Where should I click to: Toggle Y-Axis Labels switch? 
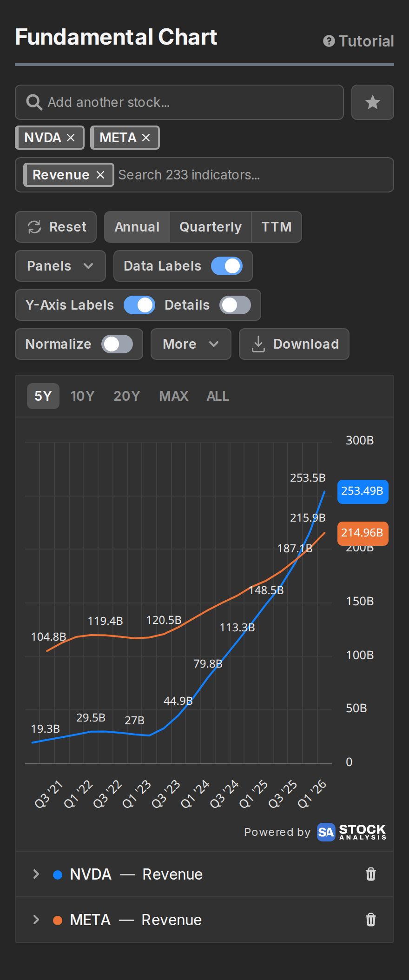139,305
